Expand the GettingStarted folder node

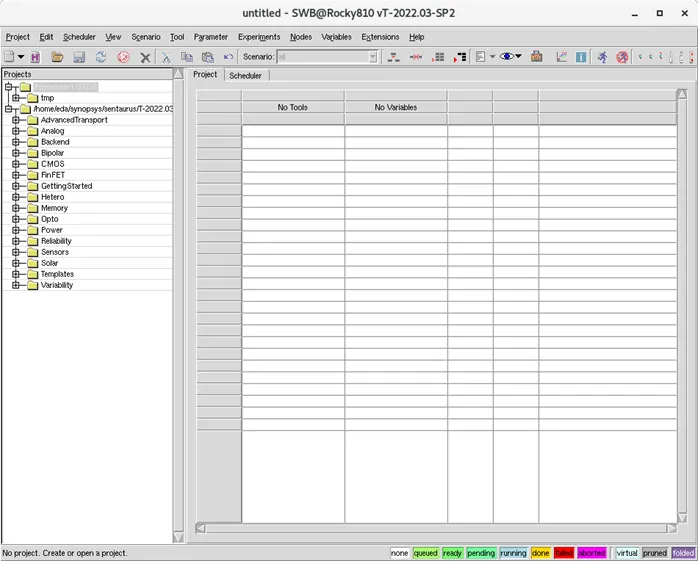16,186
